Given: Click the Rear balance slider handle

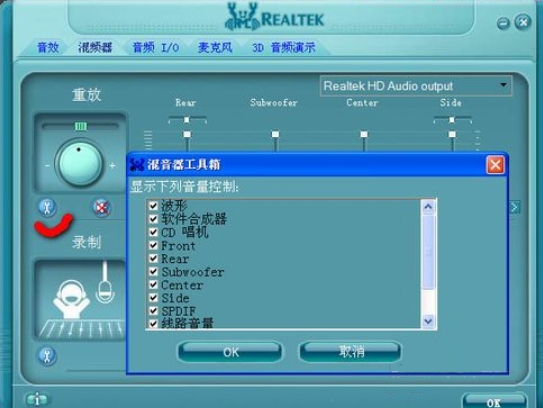Looking at the screenshot, I should [187, 120].
